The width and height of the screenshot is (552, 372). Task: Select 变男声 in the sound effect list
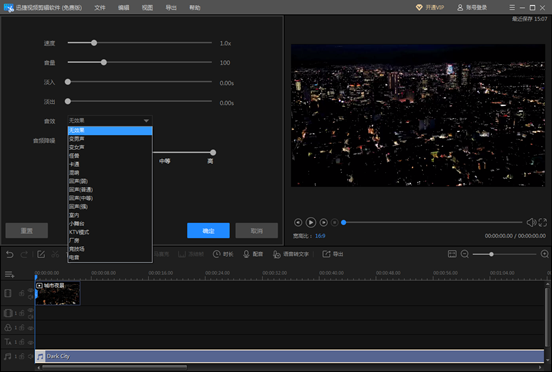point(110,139)
